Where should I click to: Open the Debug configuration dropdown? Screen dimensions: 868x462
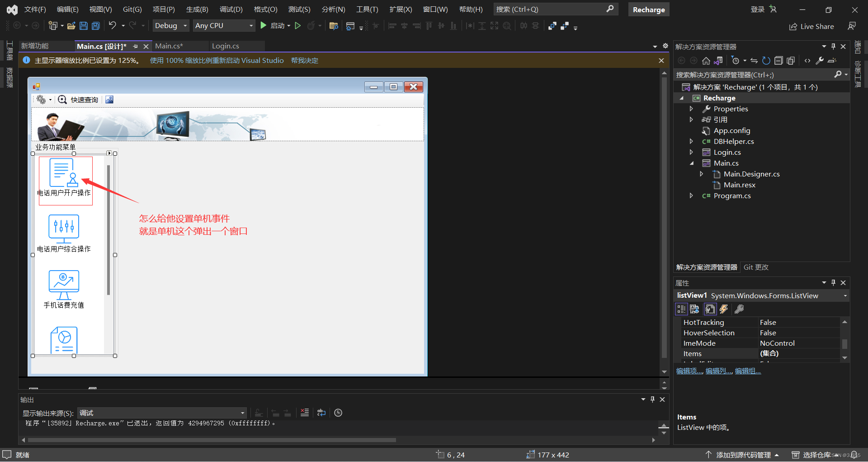171,26
